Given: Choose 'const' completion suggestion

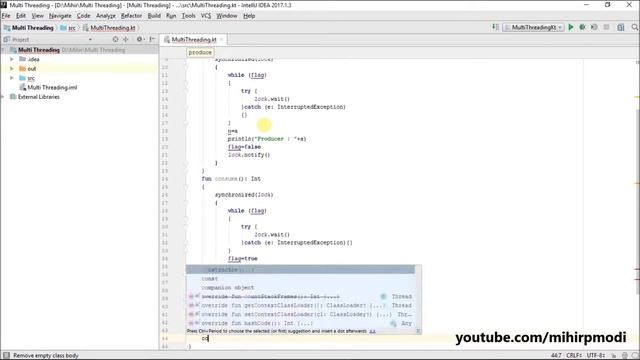Looking at the screenshot, I should pyautogui.click(x=300, y=279).
